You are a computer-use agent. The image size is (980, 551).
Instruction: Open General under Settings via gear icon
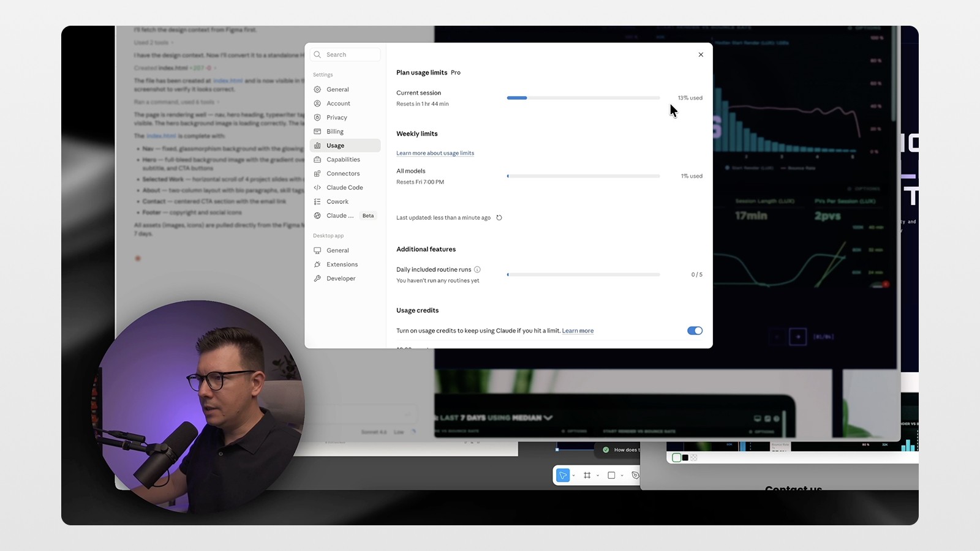click(345, 89)
